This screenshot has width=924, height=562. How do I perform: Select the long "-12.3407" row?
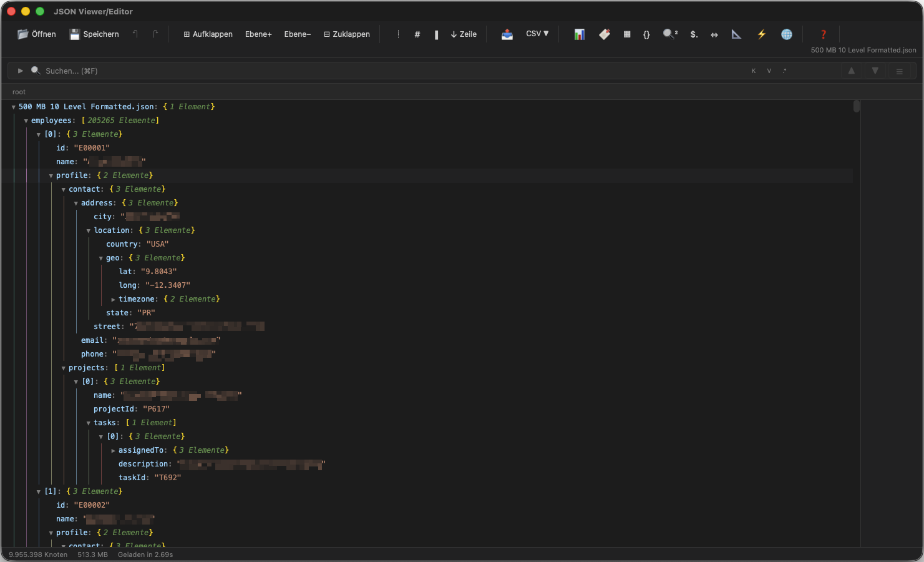pyautogui.click(x=155, y=285)
